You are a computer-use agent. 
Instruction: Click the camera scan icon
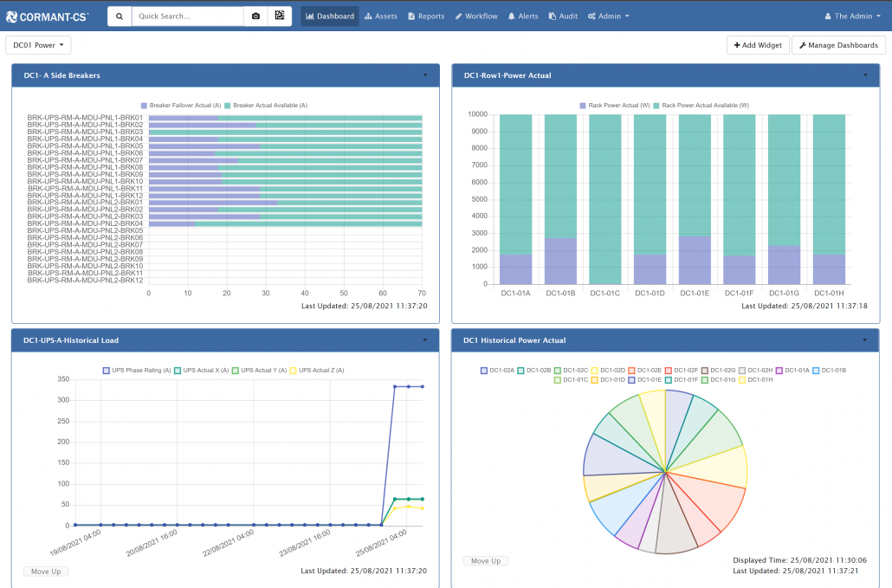pos(255,16)
